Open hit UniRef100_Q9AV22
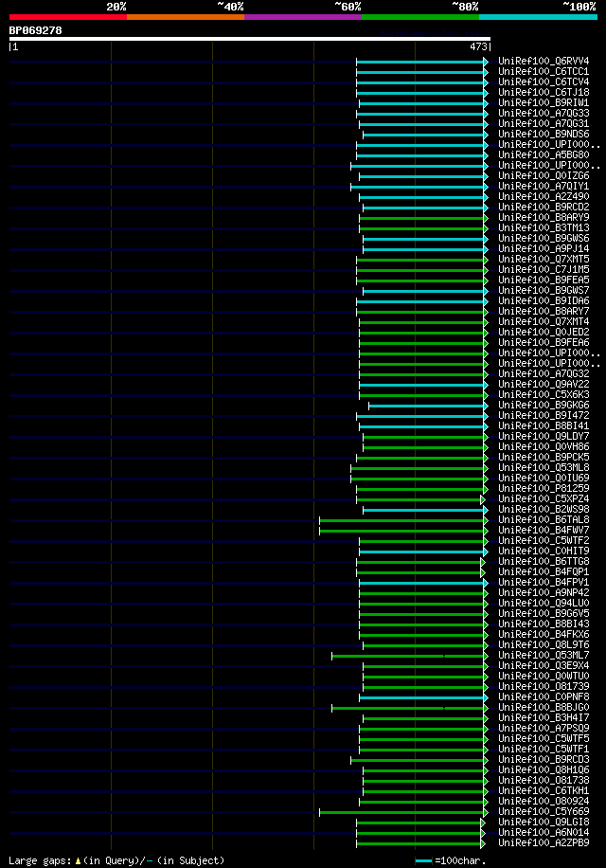 pyautogui.click(x=544, y=384)
